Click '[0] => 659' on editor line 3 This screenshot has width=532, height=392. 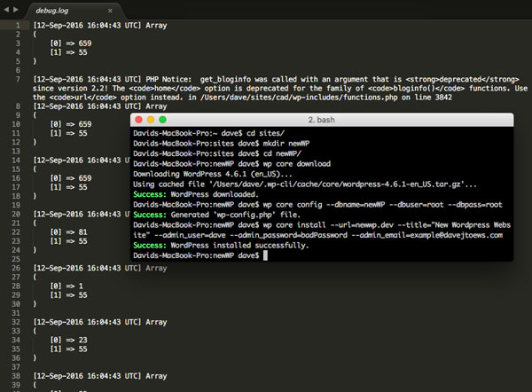71,43
